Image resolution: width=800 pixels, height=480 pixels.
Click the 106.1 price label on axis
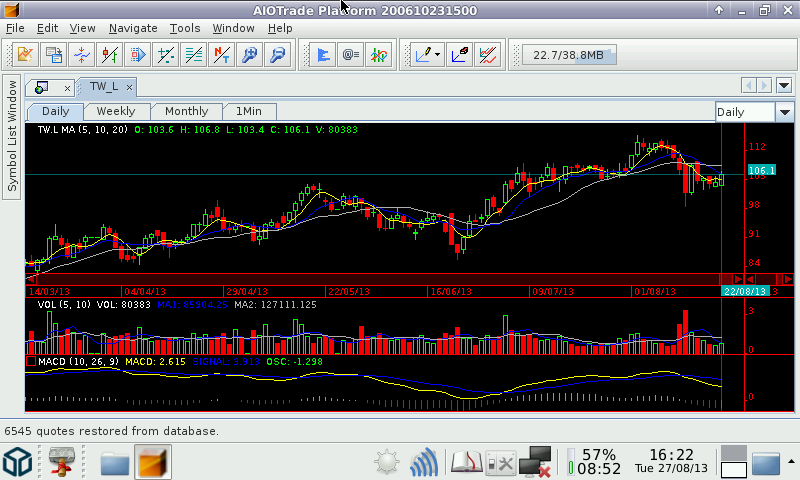(761, 170)
